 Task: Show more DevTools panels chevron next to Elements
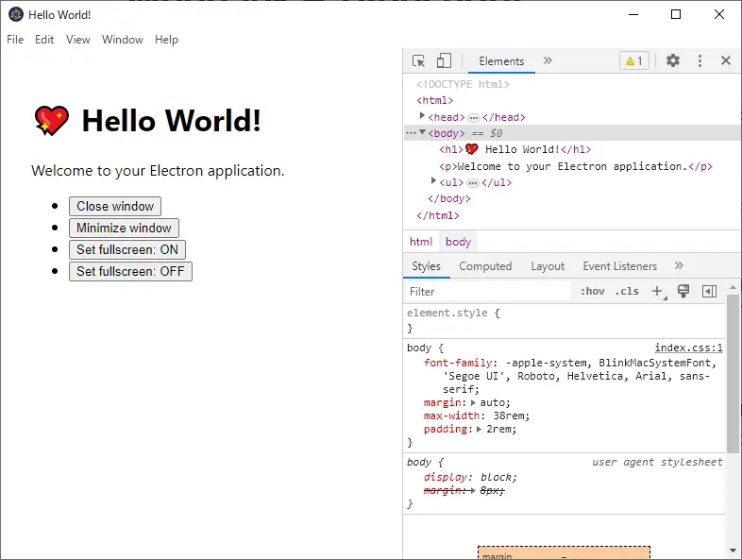tap(548, 60)
